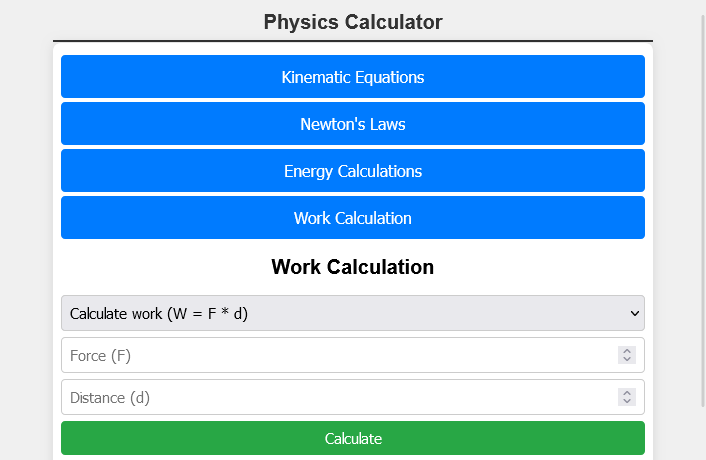Click the chevron arrow on the formula dropdown

[634, 313]
